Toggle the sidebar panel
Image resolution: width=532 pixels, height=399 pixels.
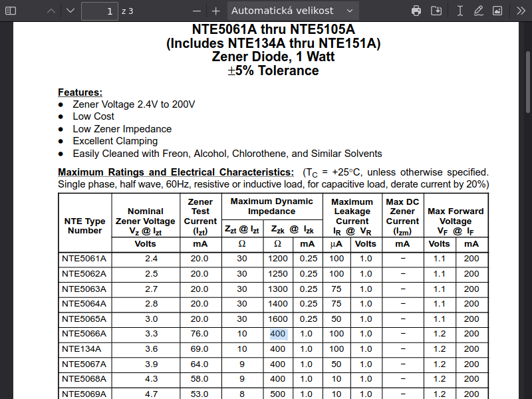12,11
